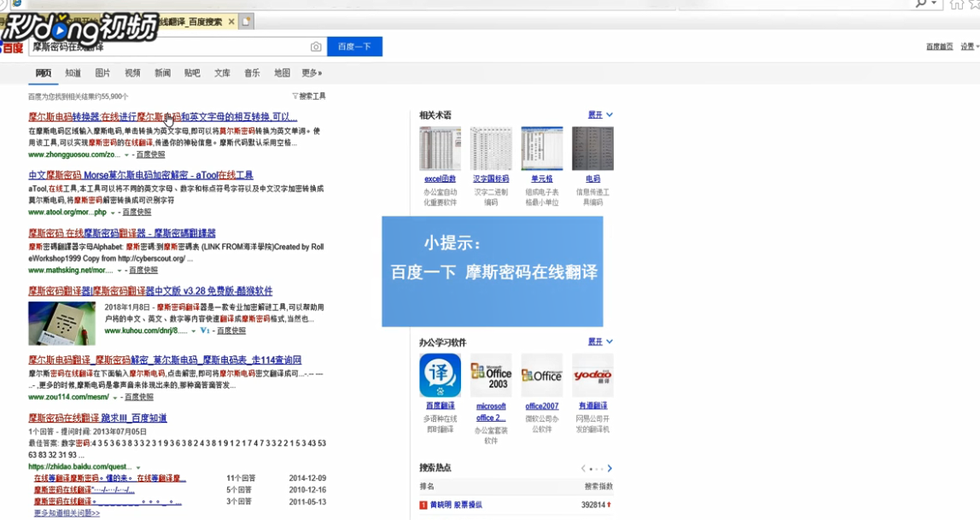The image size is (980, 520).
Task: Open 摩斯密码 在线摩斯密码翻译器 result
Action: pos(122,233)
